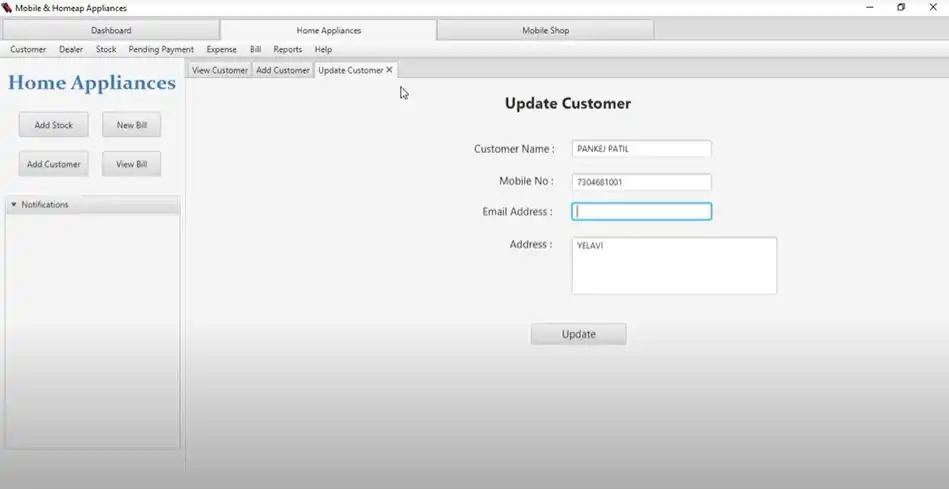Viewport: 949px width, 489px height.
Task: Close the Update Customer tab
Action: pos(390,70)
